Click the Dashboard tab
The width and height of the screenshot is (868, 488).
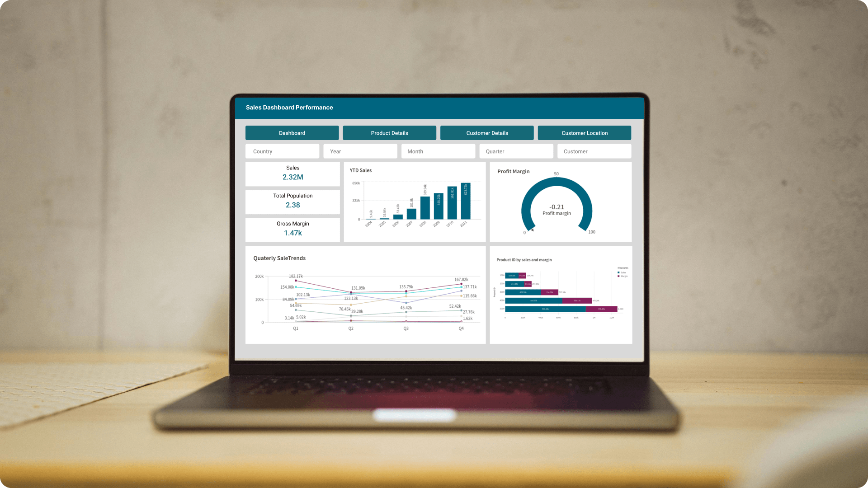pos(292,132)
